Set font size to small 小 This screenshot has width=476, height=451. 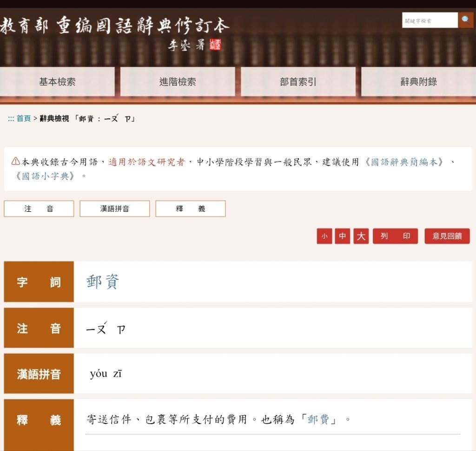(324, 236)
